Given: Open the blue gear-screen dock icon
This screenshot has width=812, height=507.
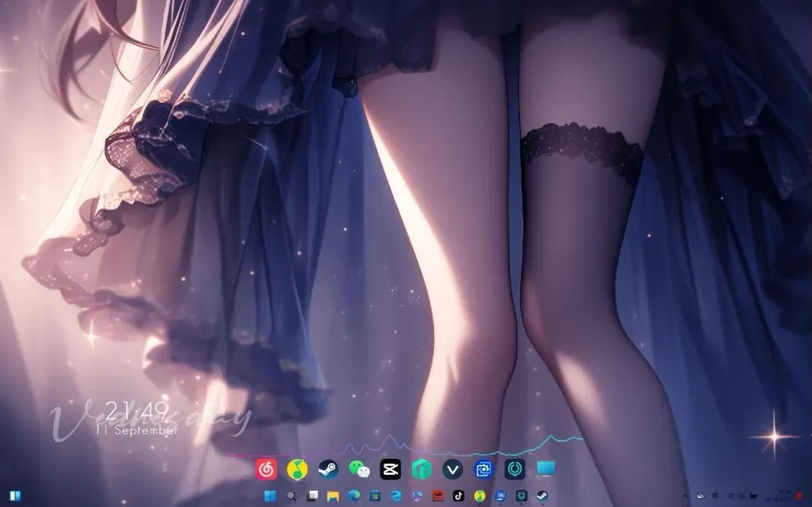Looking at the screenshot, I should pos(483,469).
